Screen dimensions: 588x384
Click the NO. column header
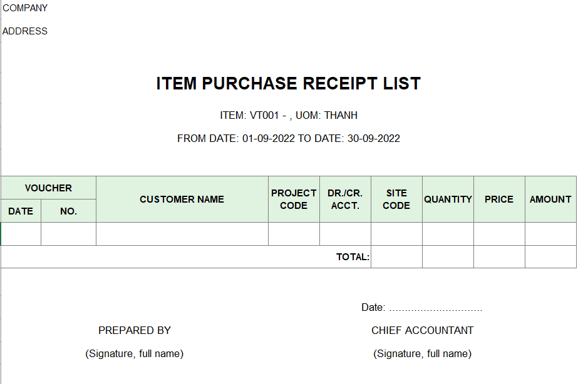(x=68, y=211)
